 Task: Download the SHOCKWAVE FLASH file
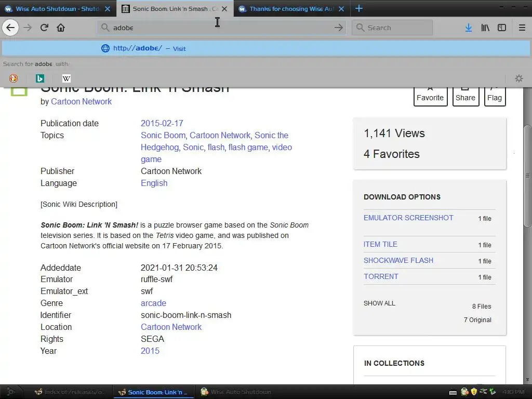(x=398, y=260)
